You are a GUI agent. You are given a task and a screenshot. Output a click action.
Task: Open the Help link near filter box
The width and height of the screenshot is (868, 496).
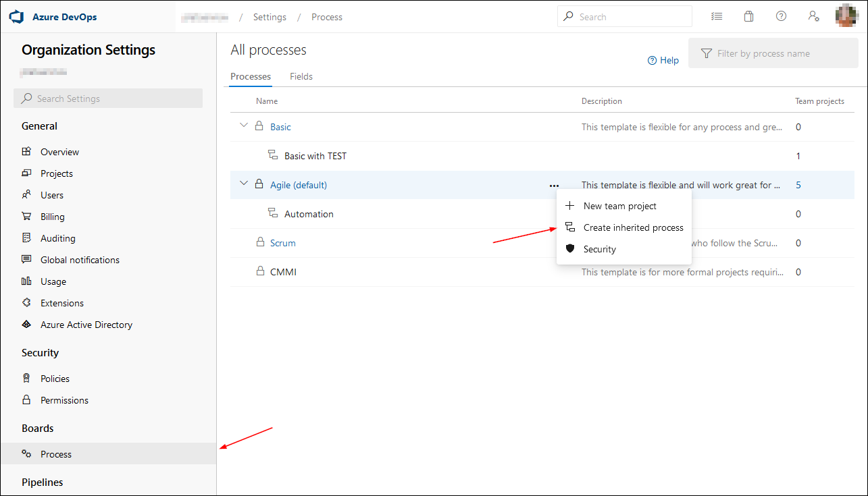pyautogui.click(x=663, y=60)
